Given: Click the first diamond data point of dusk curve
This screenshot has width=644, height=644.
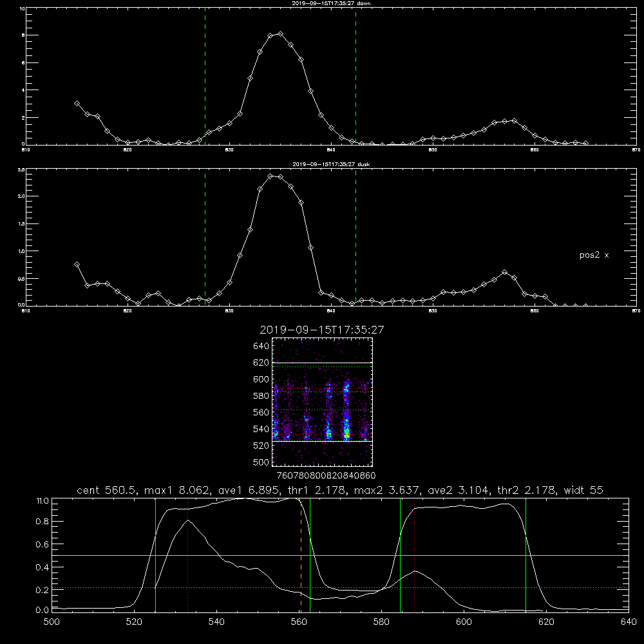Looking at the screenshot, I should (x=77, y=265).
